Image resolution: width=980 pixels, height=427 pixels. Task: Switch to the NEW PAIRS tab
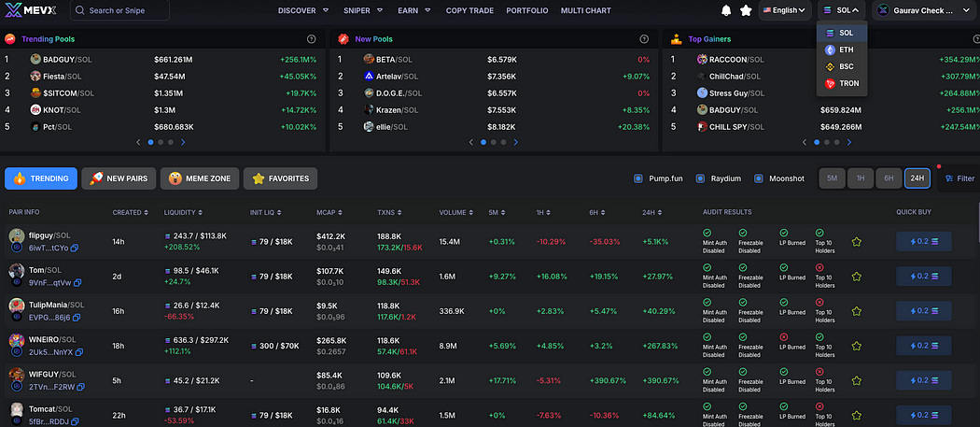coord(119,178)
